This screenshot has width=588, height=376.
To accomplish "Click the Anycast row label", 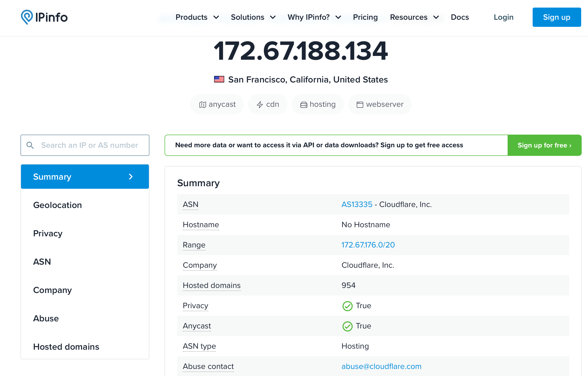I will [197, 326].
